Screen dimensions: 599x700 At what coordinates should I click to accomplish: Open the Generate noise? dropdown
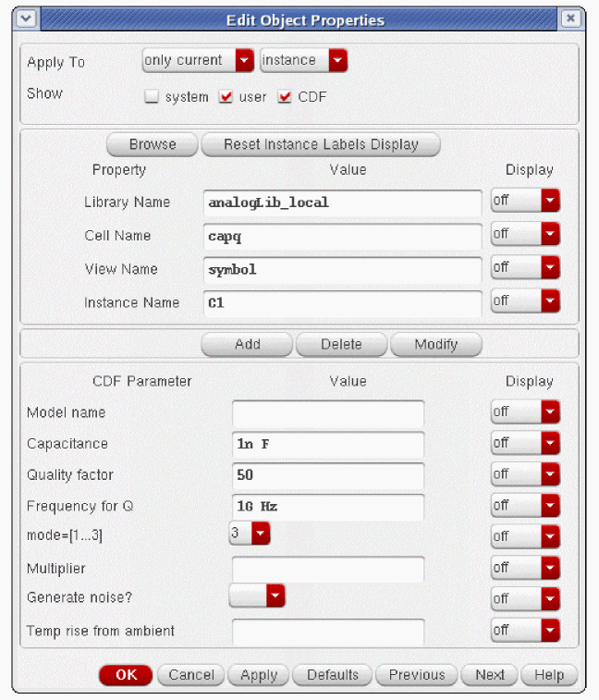point(257,596)
